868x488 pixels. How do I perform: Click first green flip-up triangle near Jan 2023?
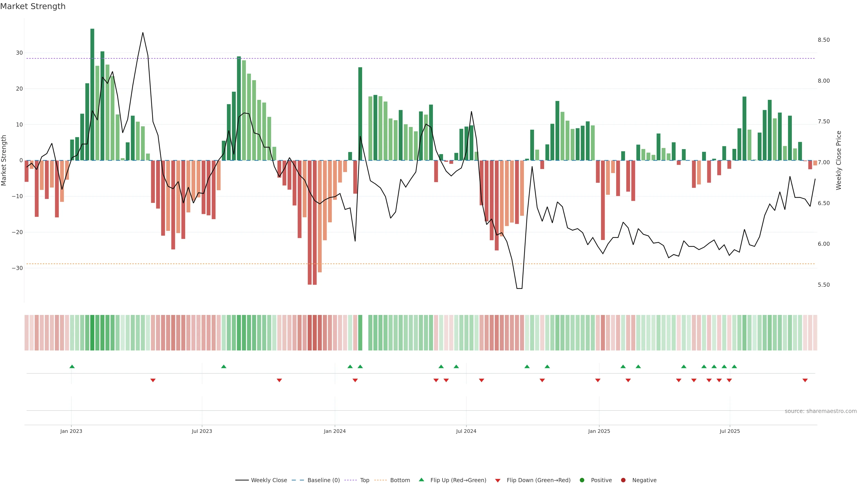pyautogui.click(x=72, y=366)
